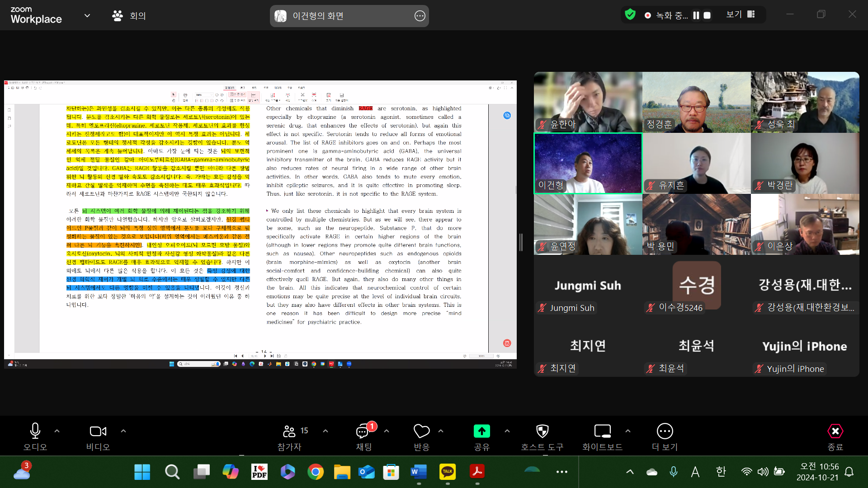
Task: Expand whiteboard options arrow beside 화이트보드
Action: tap(628, 431)
